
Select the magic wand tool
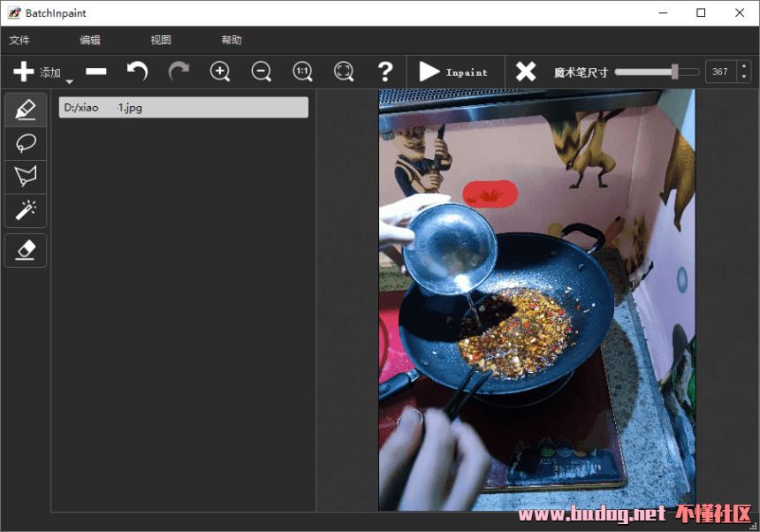point(26,209)
